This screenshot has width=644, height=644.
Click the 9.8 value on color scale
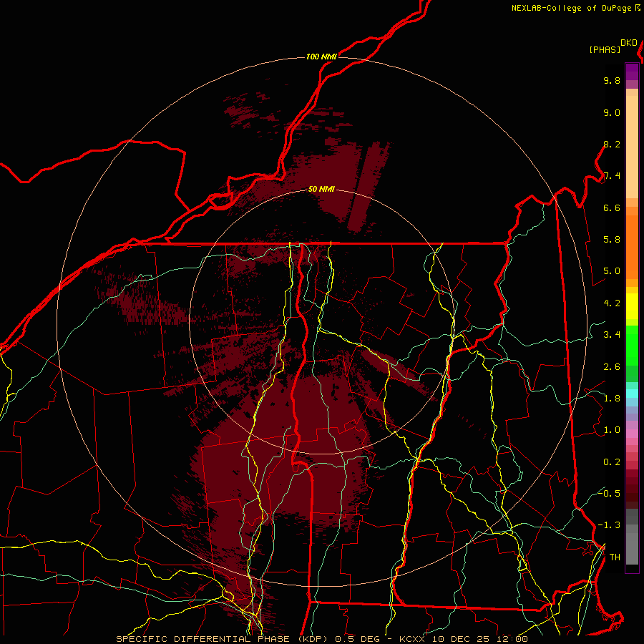pyautogui.click(x=612, y=80)
